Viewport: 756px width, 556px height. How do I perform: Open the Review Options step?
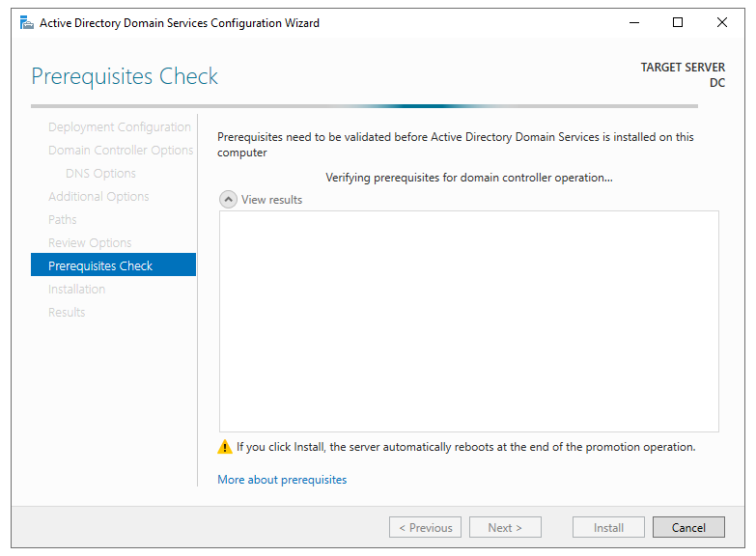[x=90, y=242]
